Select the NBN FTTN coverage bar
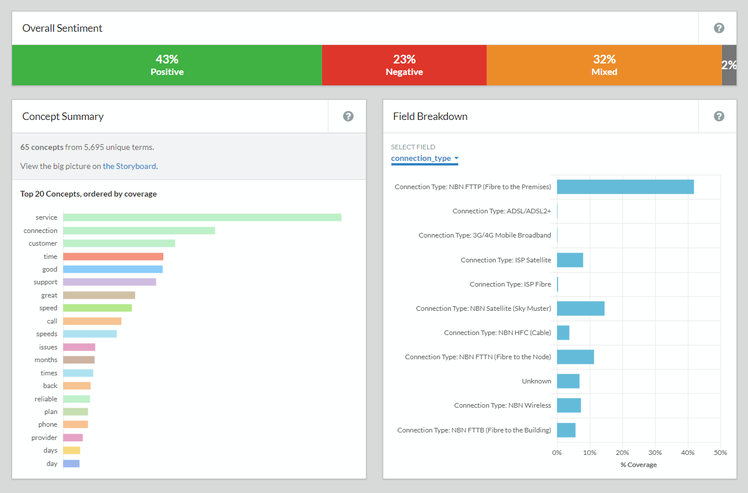The height and width of the screenshot is (493, 748). point(575,357)
